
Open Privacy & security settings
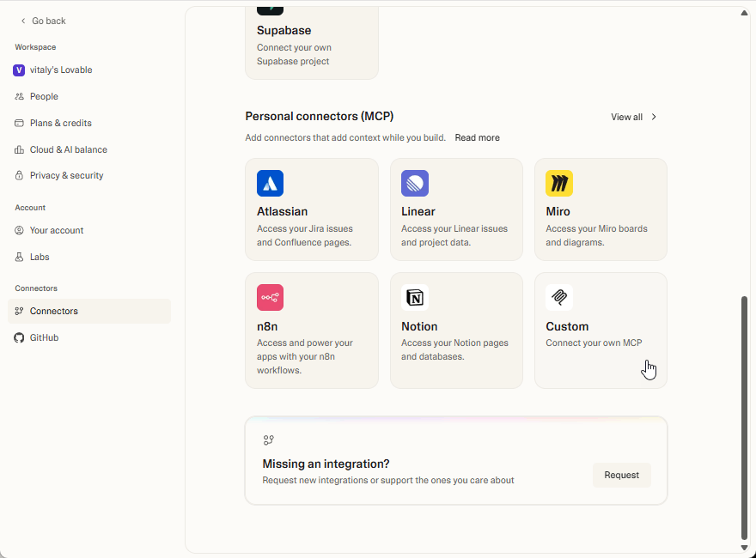click(x=66, y=176)
